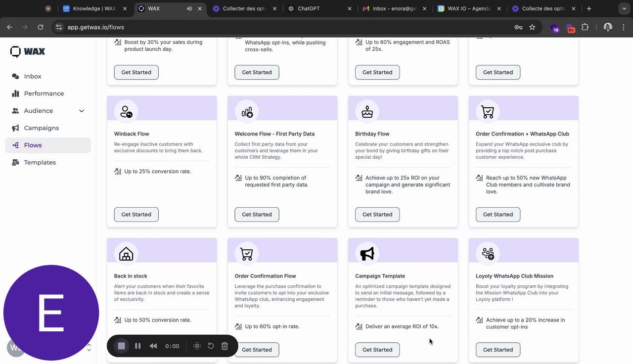Restart the recording with circular arrow icon

(211, 346)
